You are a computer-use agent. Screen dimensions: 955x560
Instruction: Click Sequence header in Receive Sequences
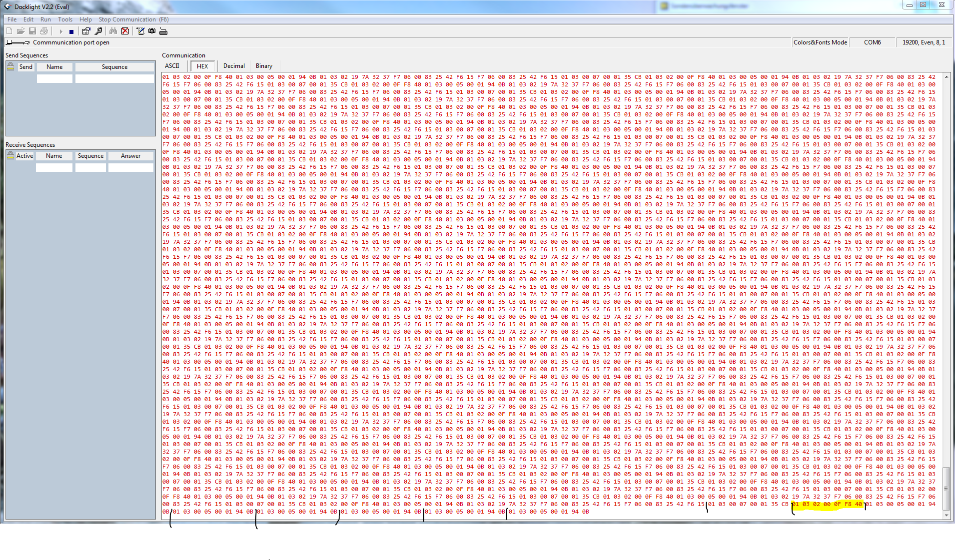pos(90,156)
